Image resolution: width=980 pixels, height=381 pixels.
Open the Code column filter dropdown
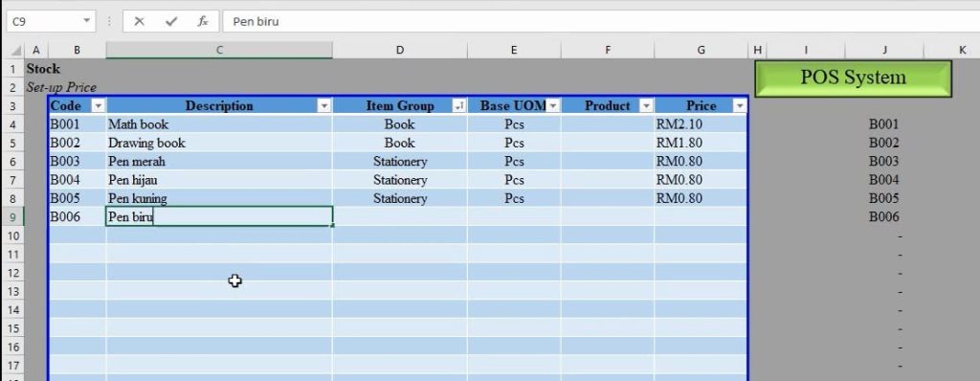(99, 105)
